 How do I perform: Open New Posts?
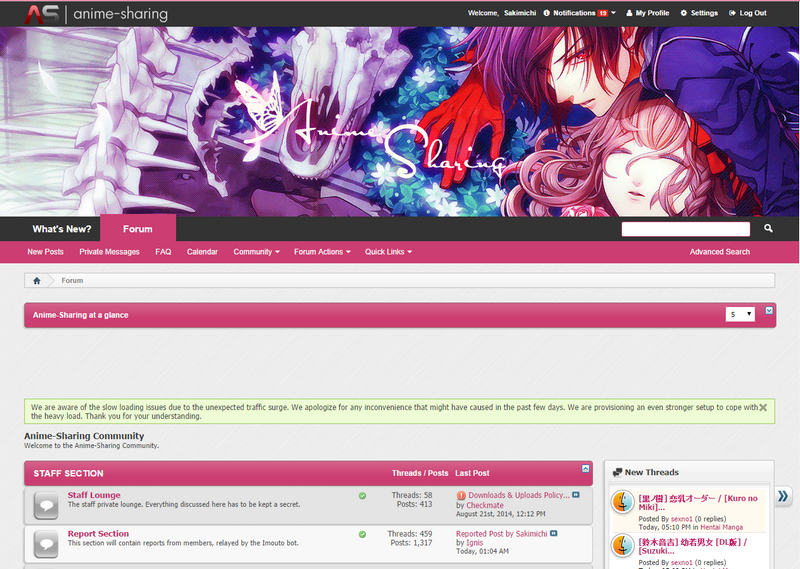coord(45,252)
